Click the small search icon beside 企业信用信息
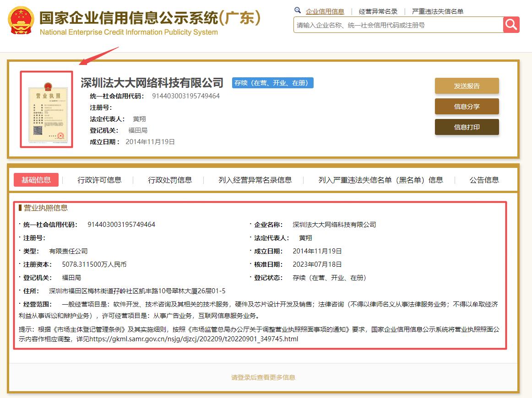 pos(298,11)
